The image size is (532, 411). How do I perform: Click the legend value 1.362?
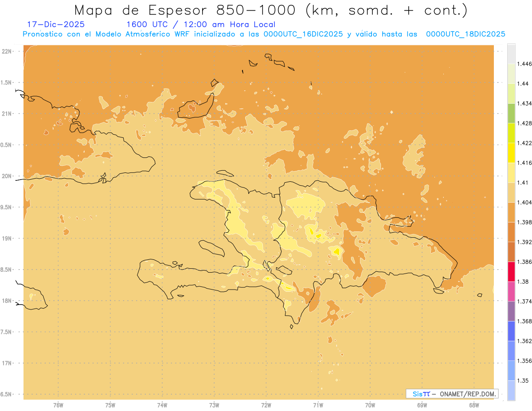click(x=525, y=341)
